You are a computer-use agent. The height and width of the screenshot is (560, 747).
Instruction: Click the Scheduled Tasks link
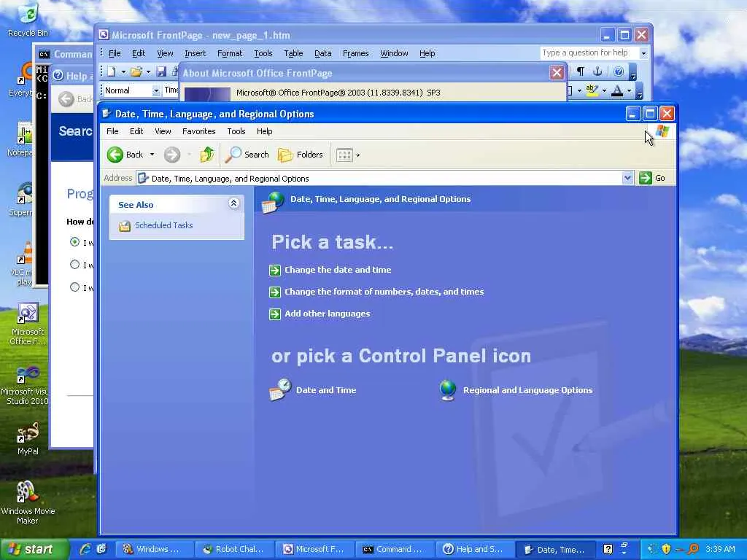point(164,225)
